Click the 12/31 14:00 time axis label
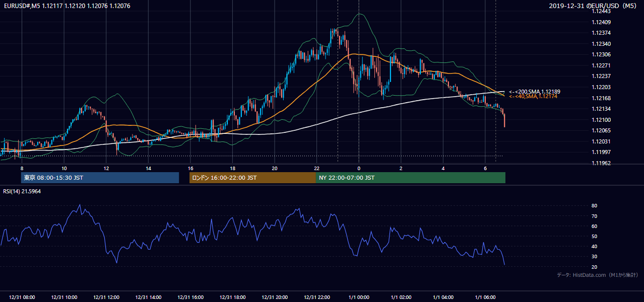644x302 pixels. (149, 297)
